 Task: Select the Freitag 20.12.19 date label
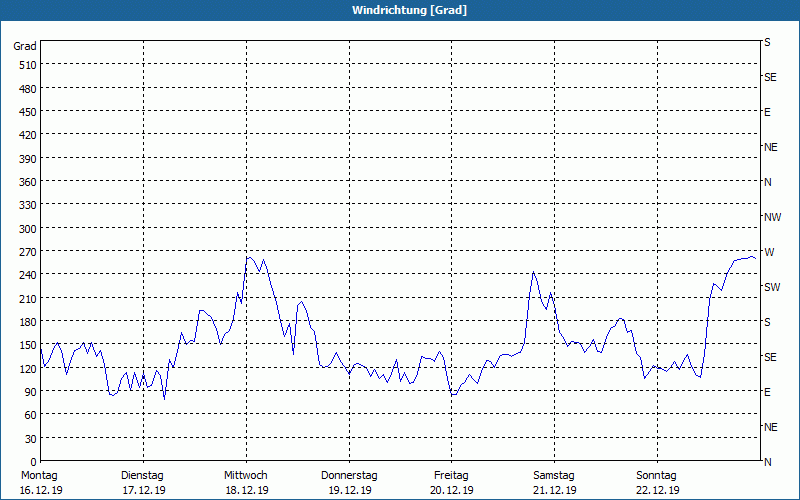tap(451, 483)
